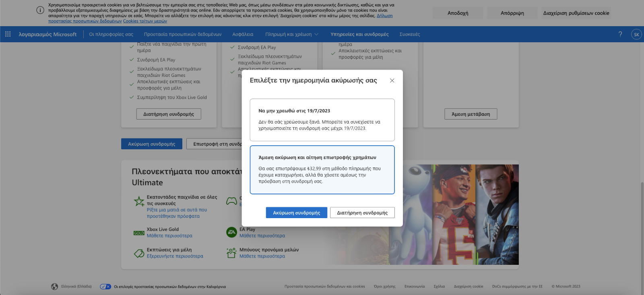Accept cookies with Αποδοχή button
Viewport: 644px width, 295px height.
pyautogui.click(x=458, y=13)
